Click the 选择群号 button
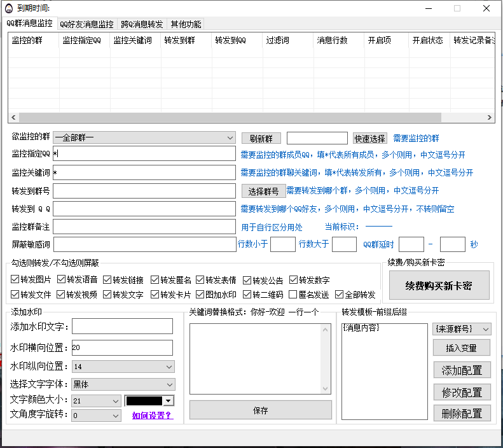 click(263, 191)
